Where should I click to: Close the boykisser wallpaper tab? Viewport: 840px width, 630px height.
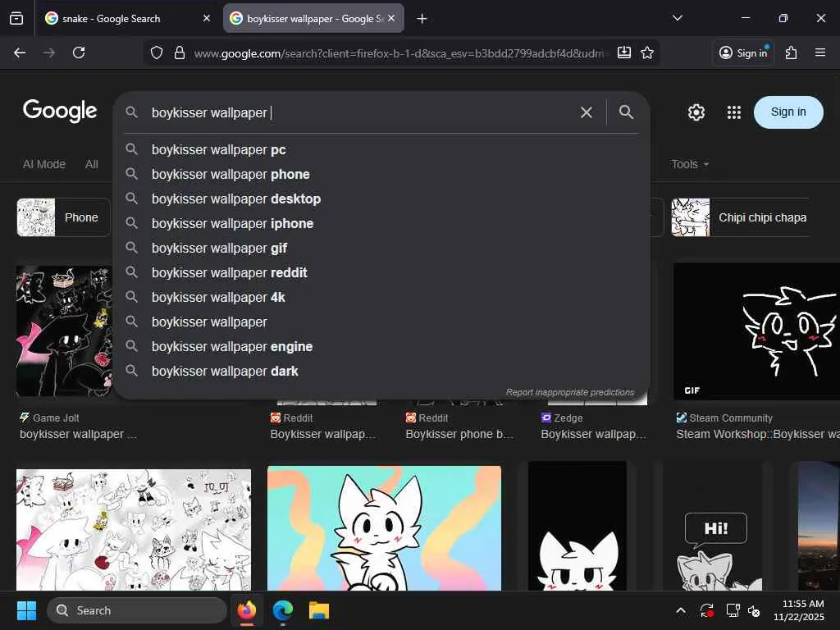(x=391, y=18)
